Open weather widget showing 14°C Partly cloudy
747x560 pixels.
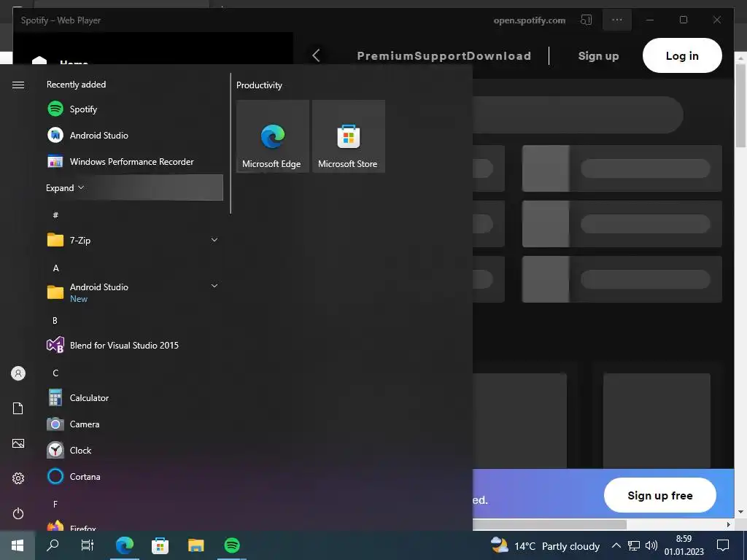546,545
